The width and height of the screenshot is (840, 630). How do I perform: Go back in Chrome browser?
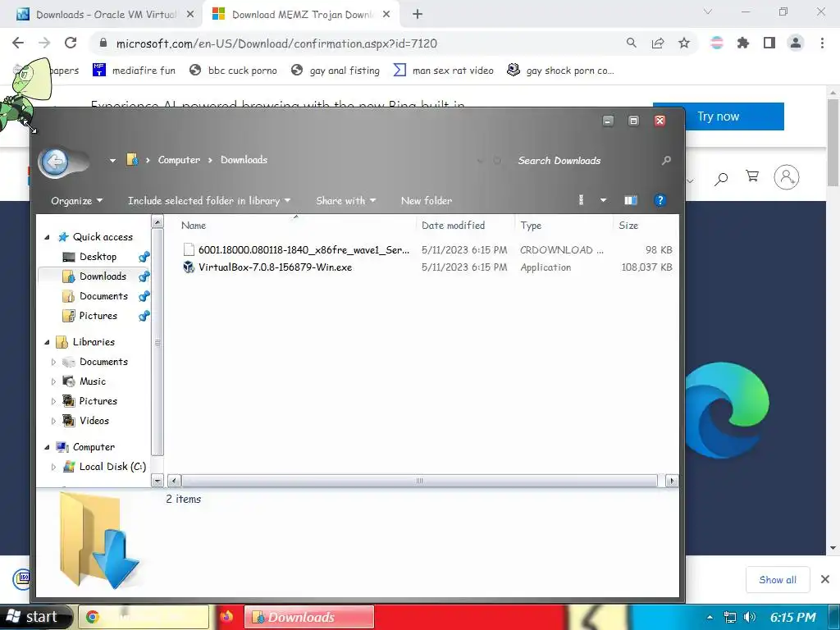(x=18, y=43)
